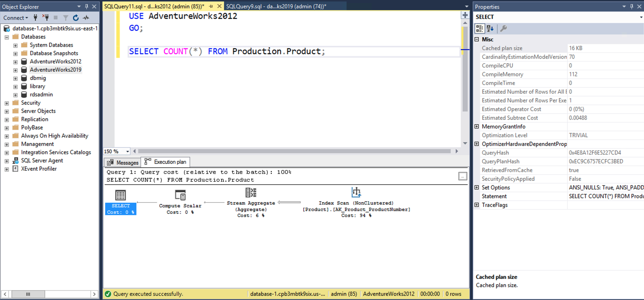This screenshot has height=300, width=644.
Task: Switch to the SQLQuery11.sql tab
Action: pyautogui.click(x=154, y=6)
